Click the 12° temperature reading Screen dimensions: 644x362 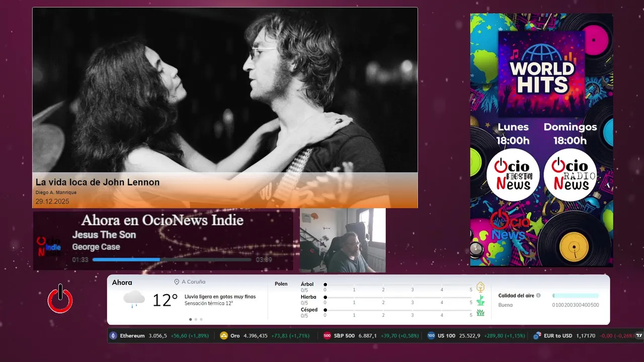point(165,300)
